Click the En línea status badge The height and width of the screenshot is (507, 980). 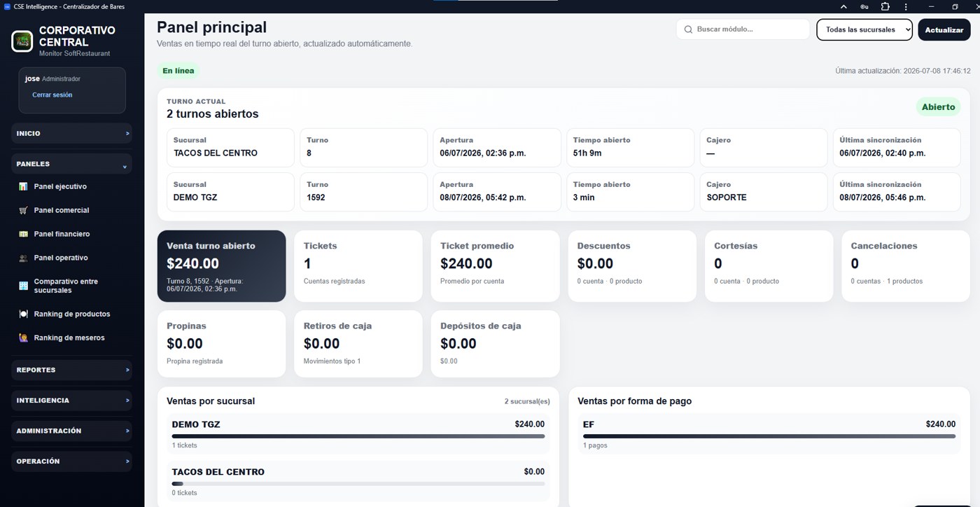point(178,71)
